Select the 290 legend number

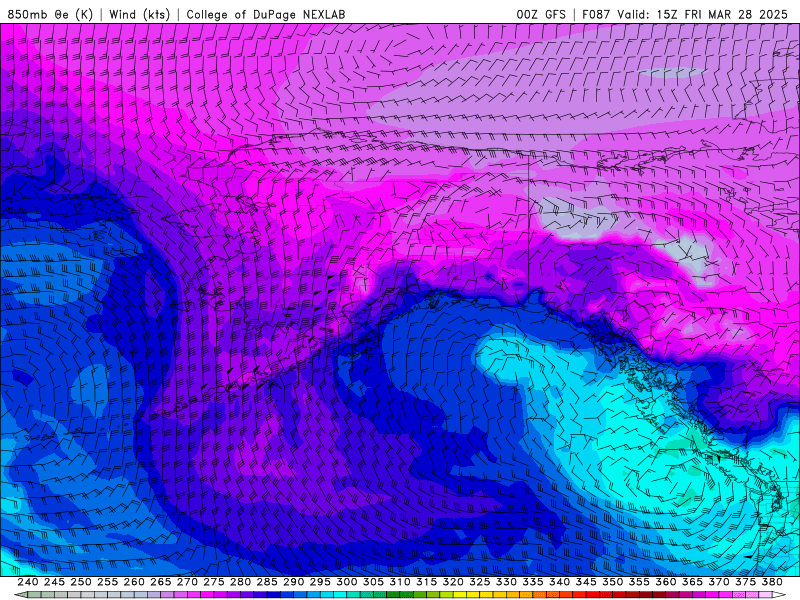click(x=293, y=582)
